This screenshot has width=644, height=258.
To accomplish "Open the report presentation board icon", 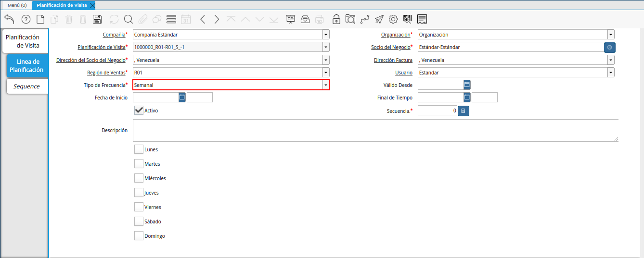I will [291, 19].
